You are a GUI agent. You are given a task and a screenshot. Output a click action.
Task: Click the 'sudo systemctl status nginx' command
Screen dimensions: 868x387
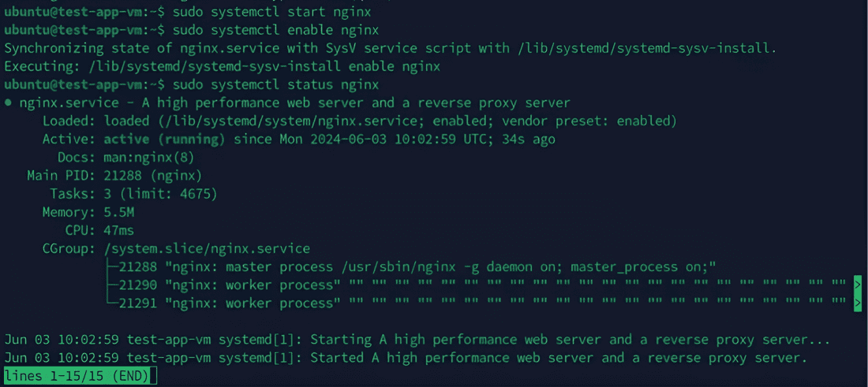[275, 84]
